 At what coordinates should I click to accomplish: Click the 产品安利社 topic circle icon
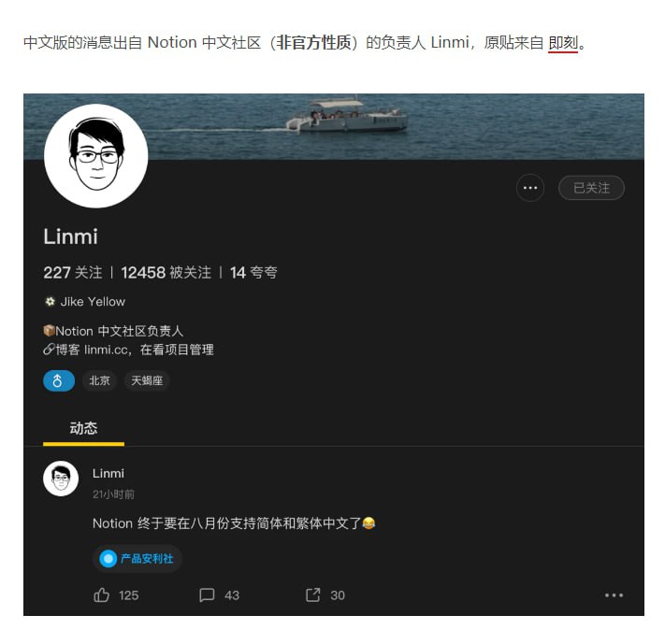108,558
